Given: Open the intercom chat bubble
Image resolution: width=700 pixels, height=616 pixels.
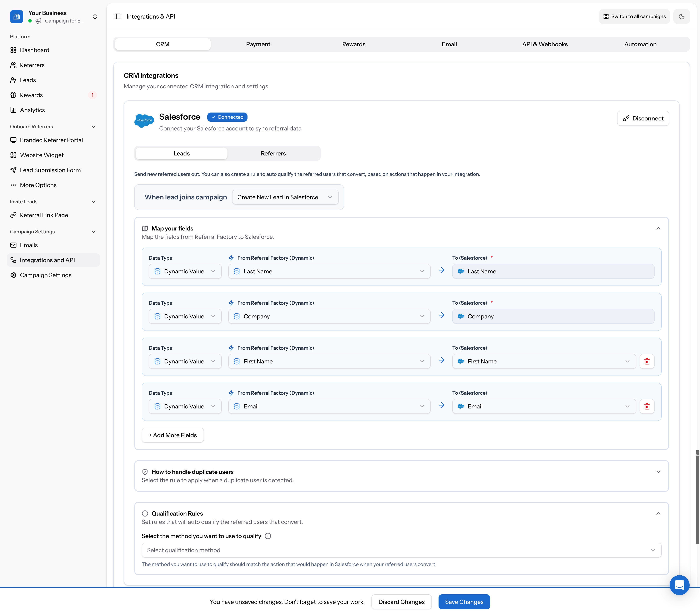Looking at the screenshot, I should pyautogui.click(x=679, y=585).
